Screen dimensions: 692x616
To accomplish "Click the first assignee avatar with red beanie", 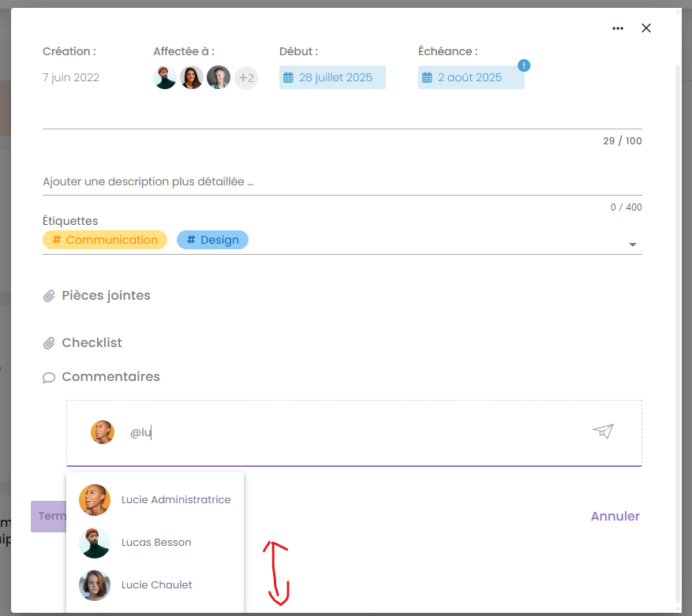I will tap(165, 77).
